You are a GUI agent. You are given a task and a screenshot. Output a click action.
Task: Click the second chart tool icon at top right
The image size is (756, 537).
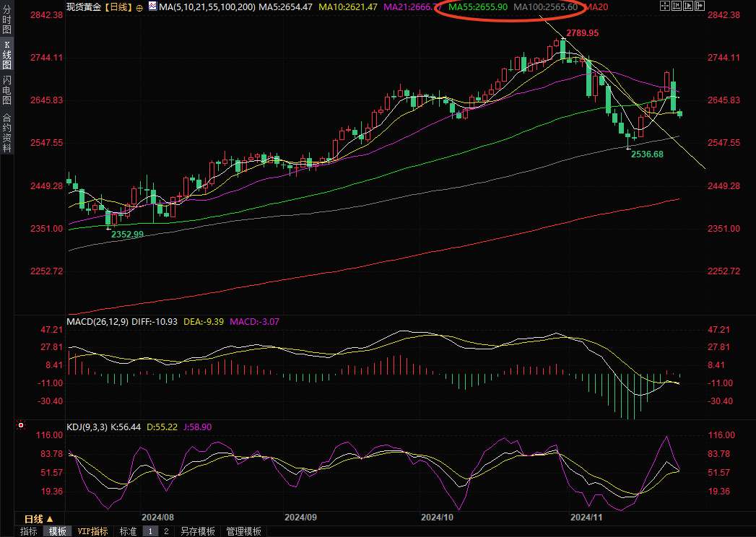[x=675, y=6]
